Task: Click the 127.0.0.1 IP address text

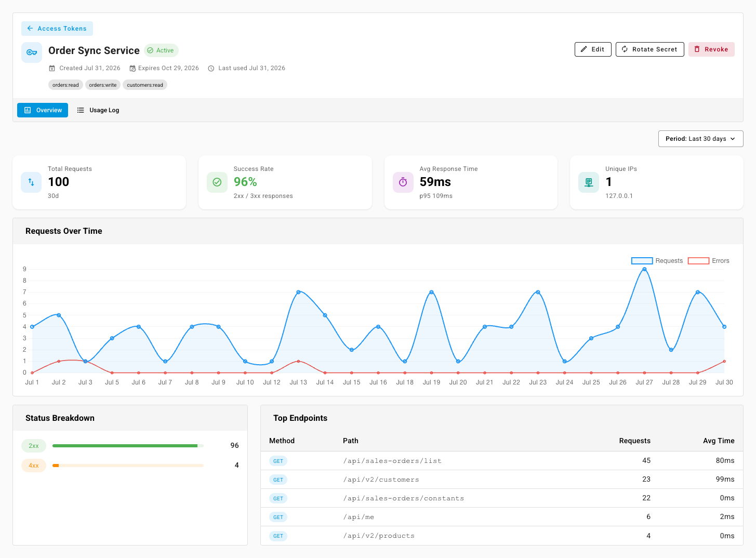Action: coord(619,196)
